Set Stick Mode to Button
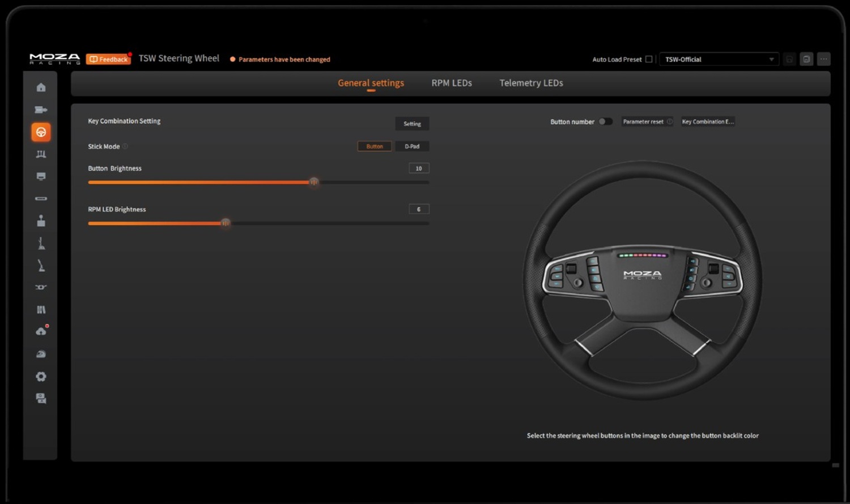 click(375, 146)
